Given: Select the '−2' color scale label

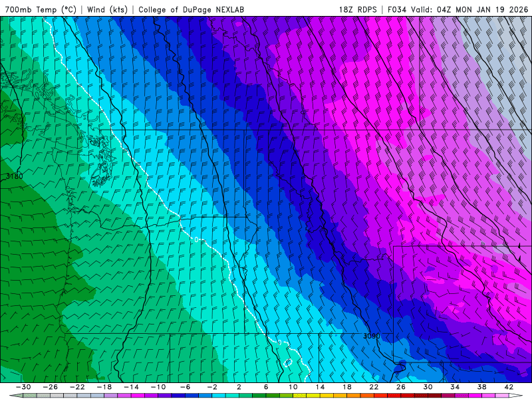Looking at the screenshot, I should 212,387.
